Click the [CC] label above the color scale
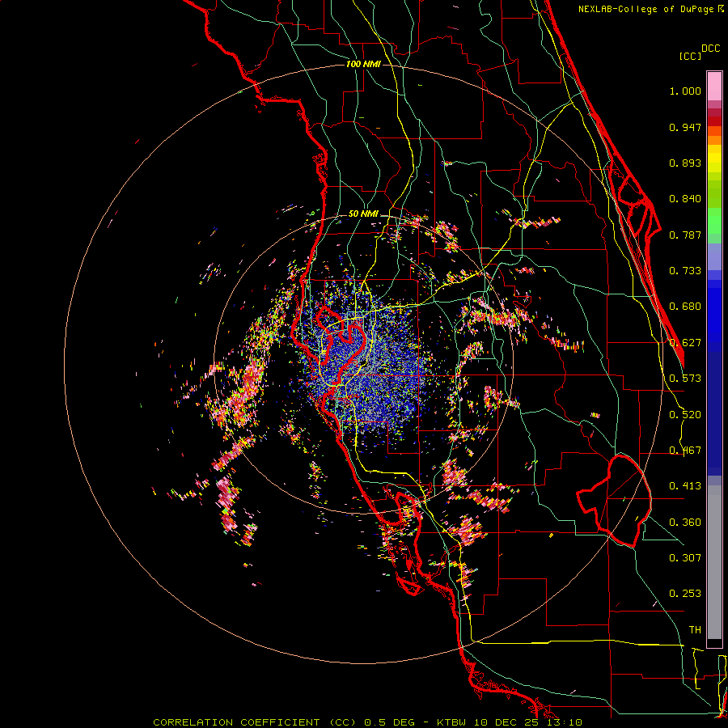This screenshot has width=728, height=728. tap(690, 56)
